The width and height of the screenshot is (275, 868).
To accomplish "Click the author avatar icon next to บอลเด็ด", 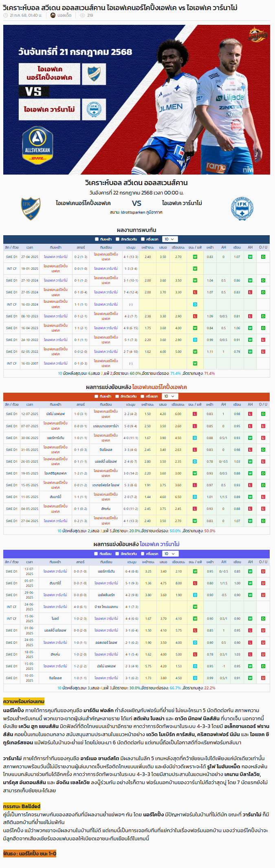I will tap(53, 15).
